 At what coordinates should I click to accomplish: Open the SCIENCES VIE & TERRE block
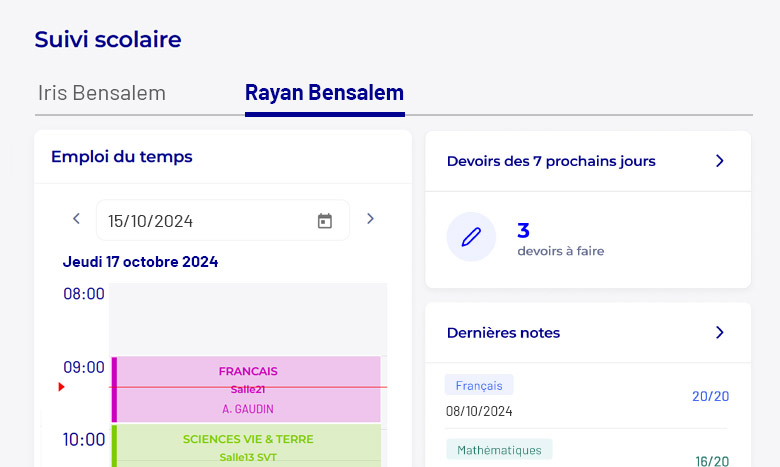pos(246,446)
